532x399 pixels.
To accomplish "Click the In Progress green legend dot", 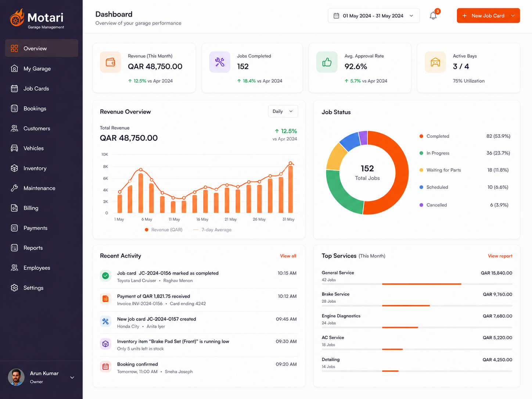I will (x=421, y=153).
